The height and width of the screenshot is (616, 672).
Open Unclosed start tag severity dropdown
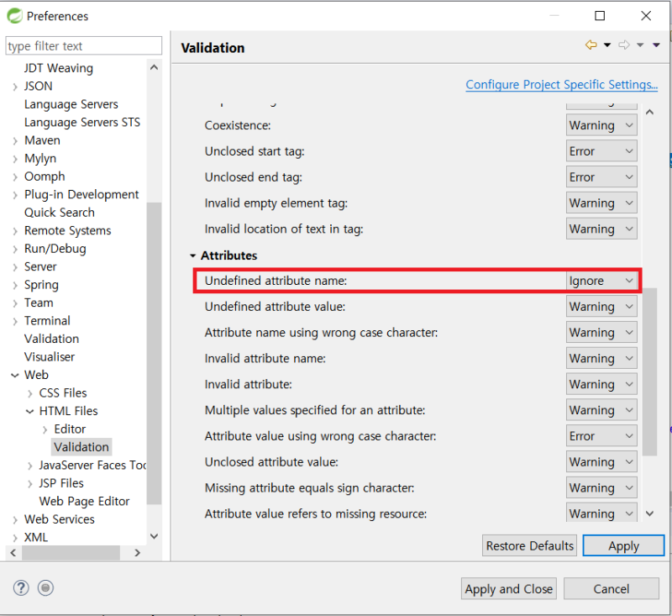click(x=601, y=151)
